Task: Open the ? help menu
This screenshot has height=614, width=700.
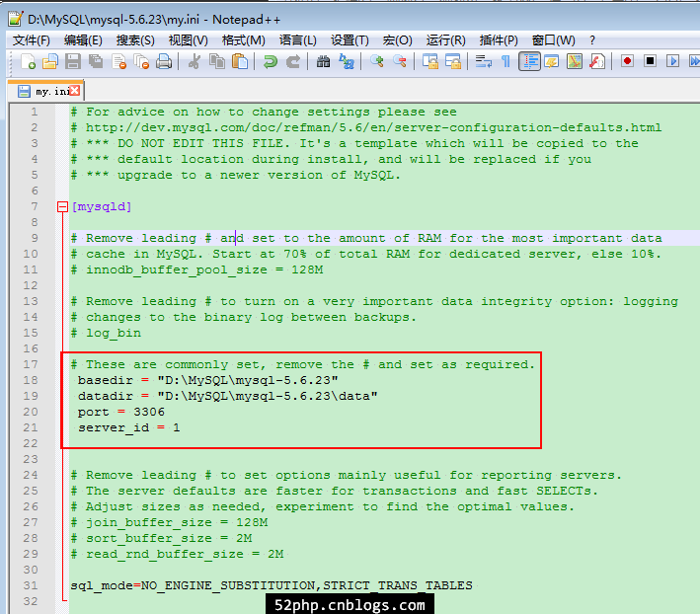Action: click(592, 40)
